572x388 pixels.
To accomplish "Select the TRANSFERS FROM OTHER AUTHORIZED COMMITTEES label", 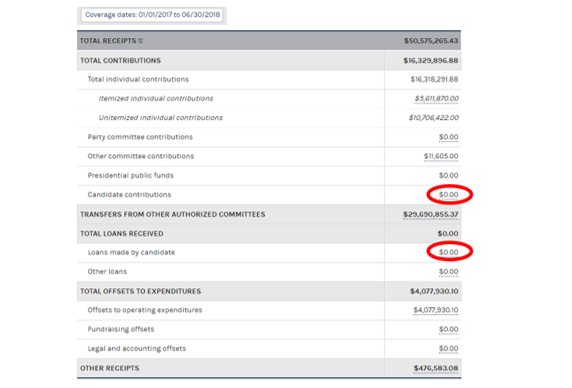I will click(x=173, y=214).
